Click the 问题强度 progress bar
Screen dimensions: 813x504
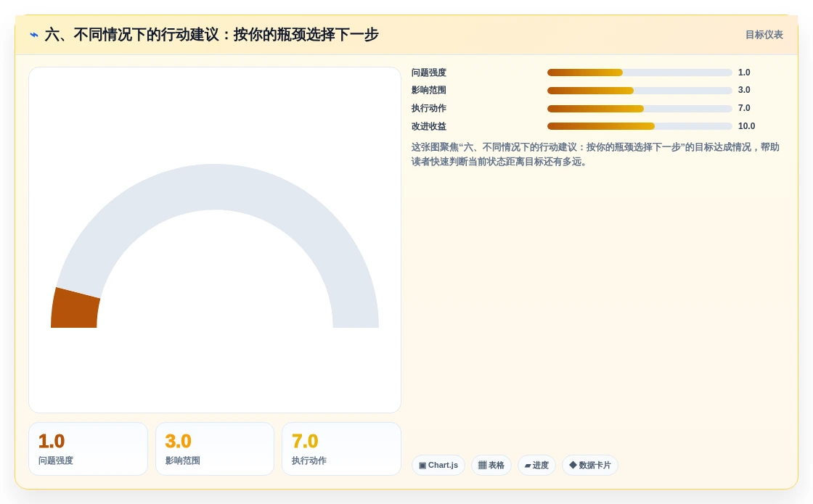640,73
